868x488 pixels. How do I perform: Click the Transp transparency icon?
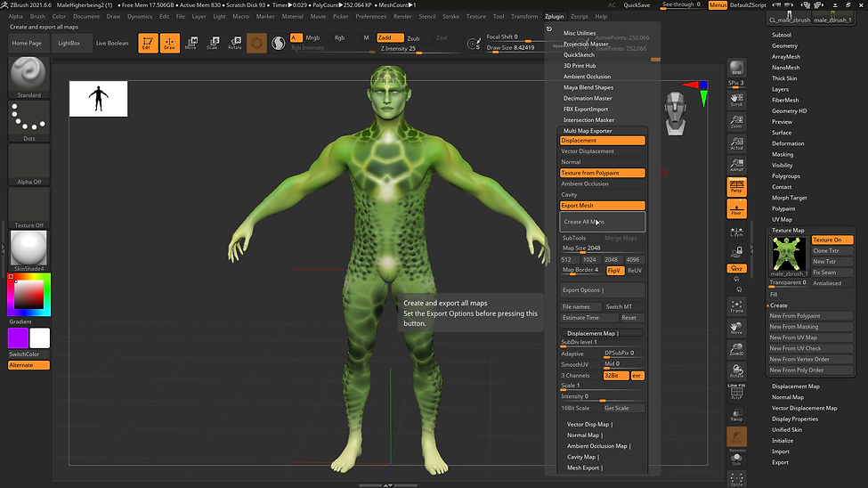click(737, 414)
